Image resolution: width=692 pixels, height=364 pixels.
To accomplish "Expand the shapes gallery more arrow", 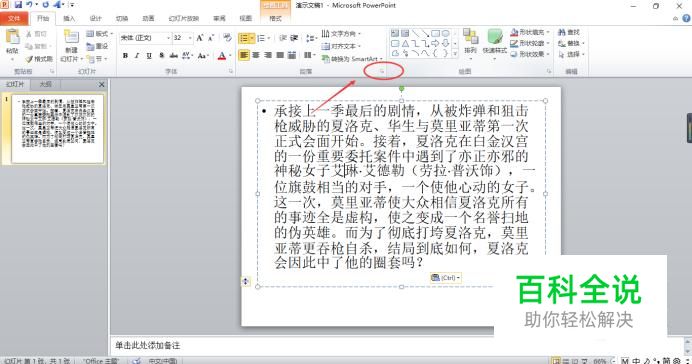I will point(455,54).
